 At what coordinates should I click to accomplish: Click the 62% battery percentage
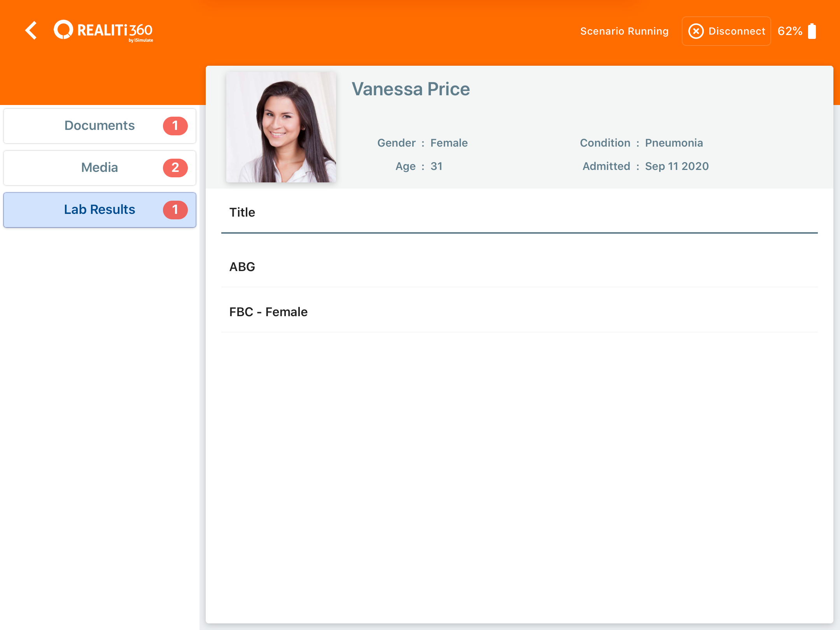pyautogui.click(x=789, y=31)
